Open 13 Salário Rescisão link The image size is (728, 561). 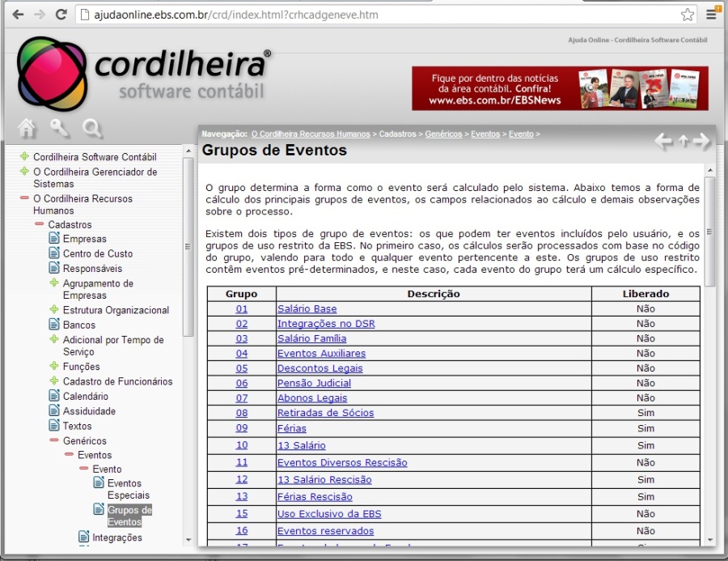pos(324,480)
